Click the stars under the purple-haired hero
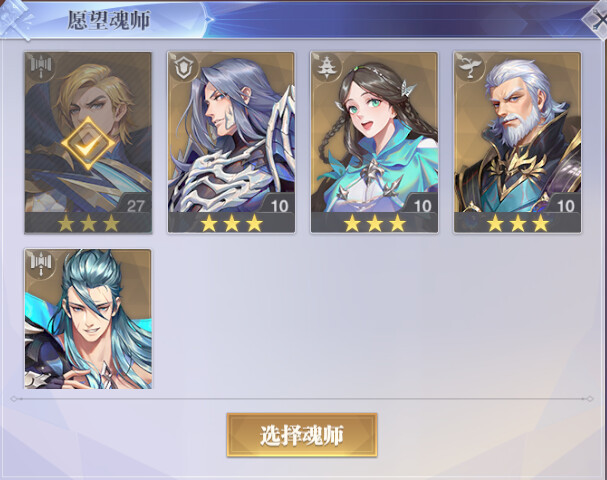The image size is (607, 480). pos(231,223)
